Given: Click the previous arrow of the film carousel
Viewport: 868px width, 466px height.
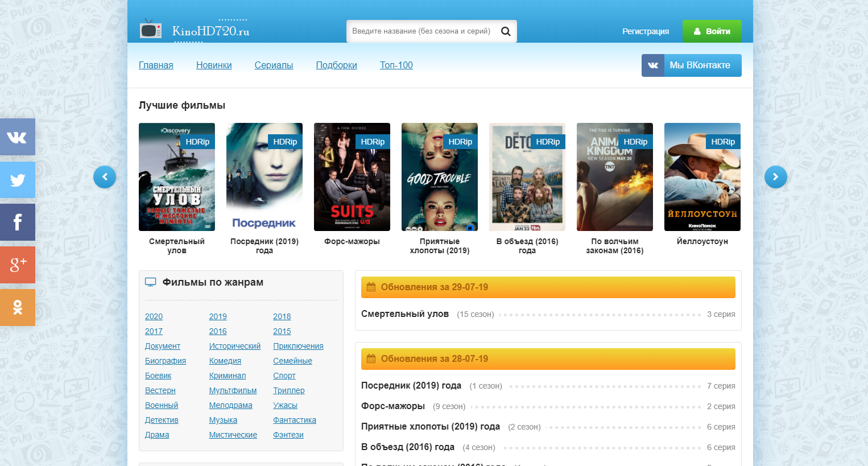Looking at the screenshot, I should click(105, 177).
